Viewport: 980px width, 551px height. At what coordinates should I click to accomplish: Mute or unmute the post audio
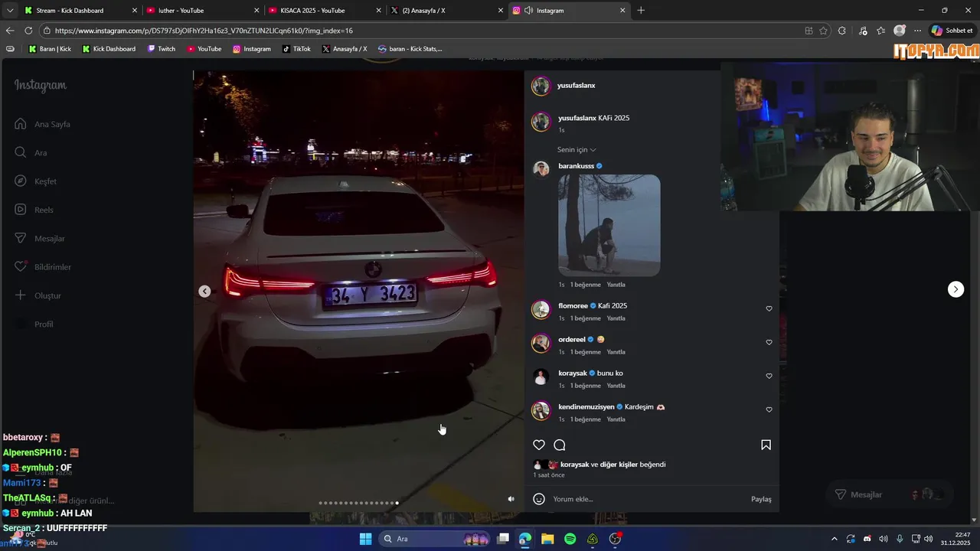[x=511, y=499]
